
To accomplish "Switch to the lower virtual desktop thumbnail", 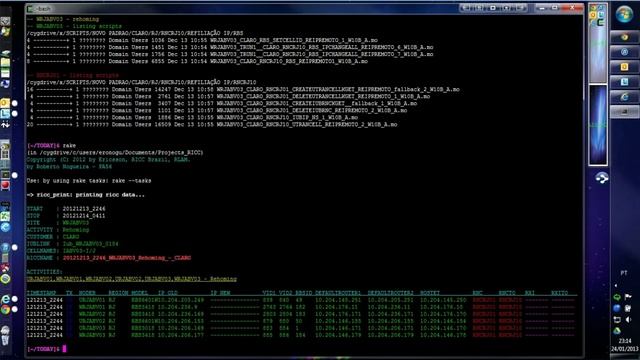I will (x=598, y=124).
